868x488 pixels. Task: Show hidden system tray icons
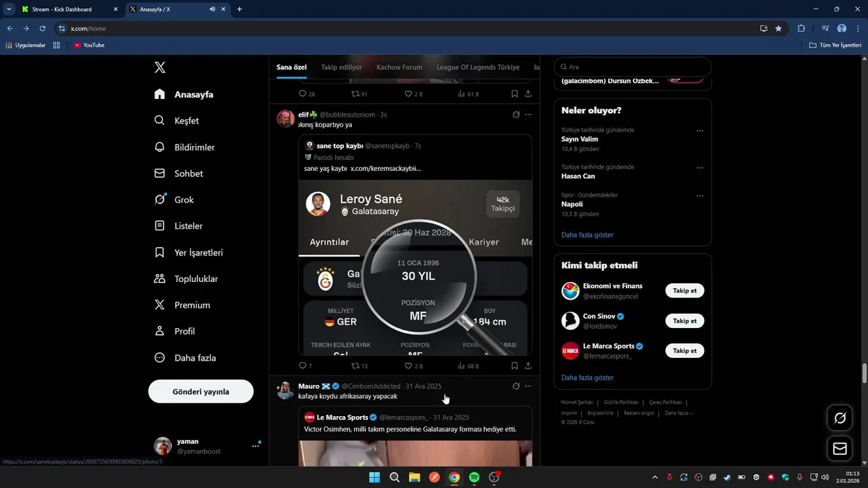pyautogui.click(x=654, y=477)
